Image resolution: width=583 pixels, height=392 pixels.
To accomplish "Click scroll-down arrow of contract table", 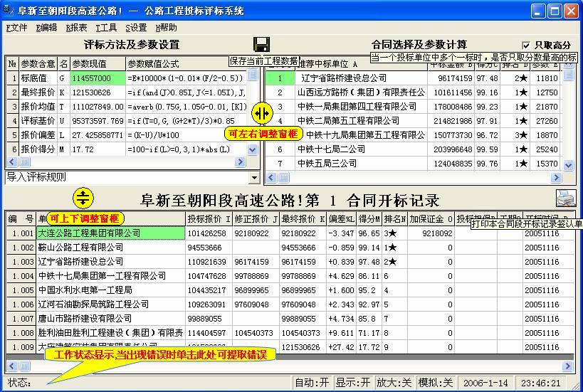I will (x=569, y=165).
